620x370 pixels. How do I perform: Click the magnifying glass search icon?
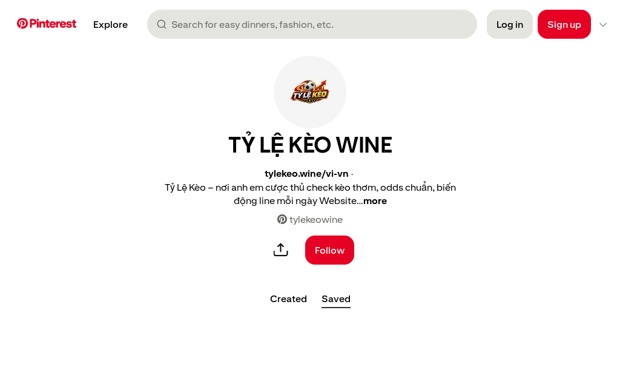[161, 25]
